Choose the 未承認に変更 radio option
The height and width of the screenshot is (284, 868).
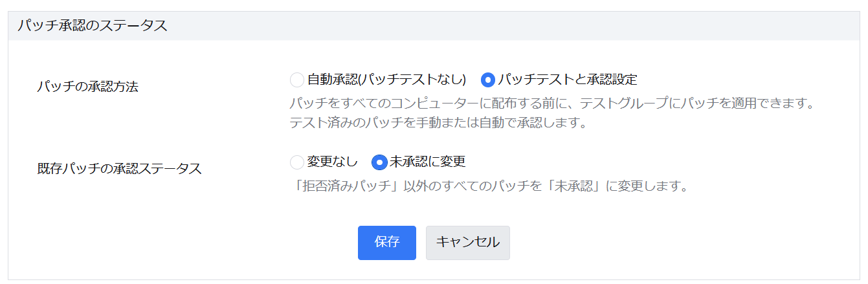tap(379, 162)
